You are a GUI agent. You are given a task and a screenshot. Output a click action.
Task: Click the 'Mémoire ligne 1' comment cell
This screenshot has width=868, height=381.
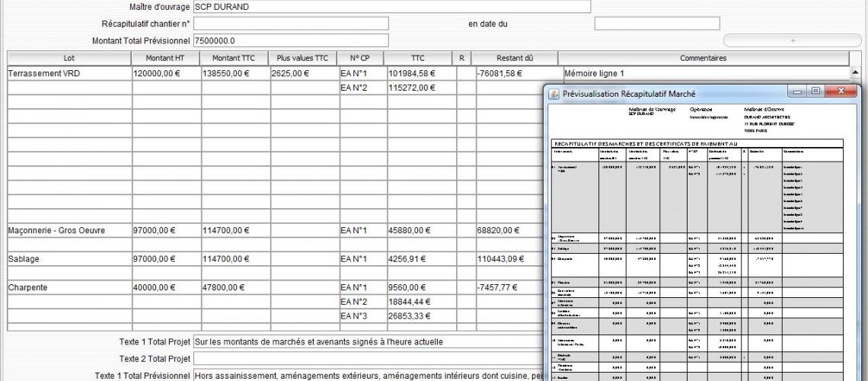(x=706, y=73)
